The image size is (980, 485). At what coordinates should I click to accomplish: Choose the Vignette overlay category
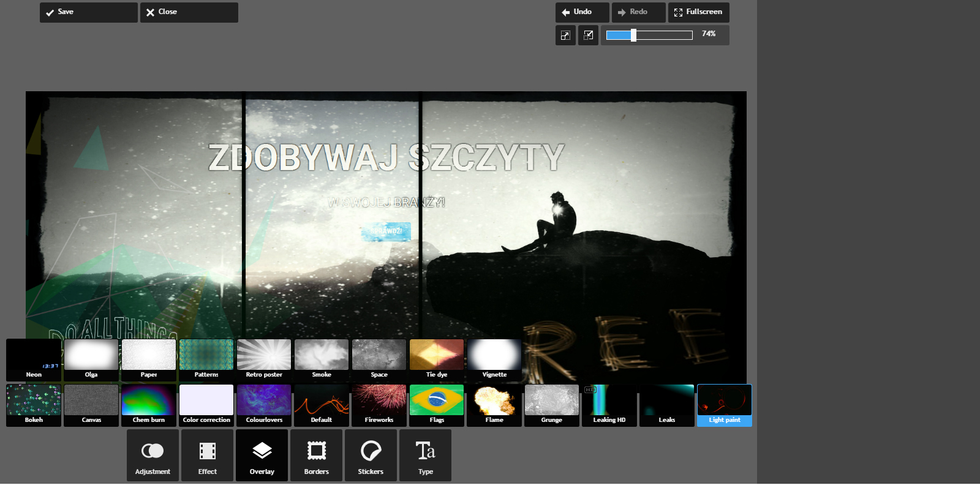(494, 360)
